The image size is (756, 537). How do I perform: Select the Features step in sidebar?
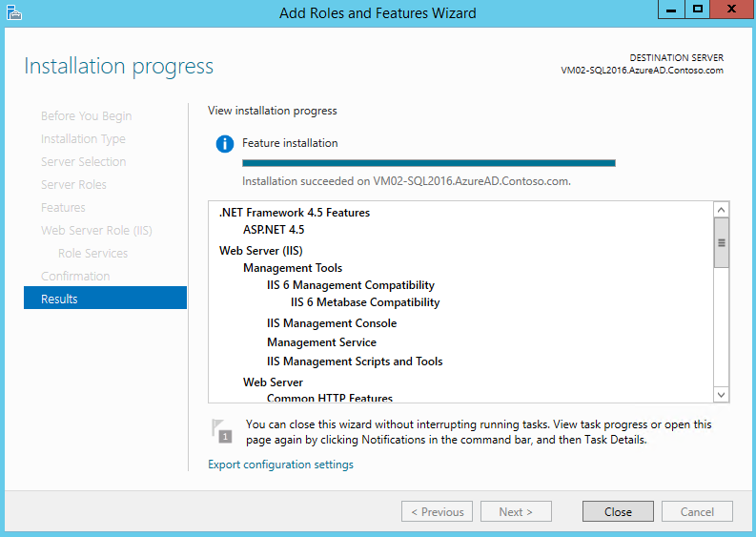pos(63,208)
